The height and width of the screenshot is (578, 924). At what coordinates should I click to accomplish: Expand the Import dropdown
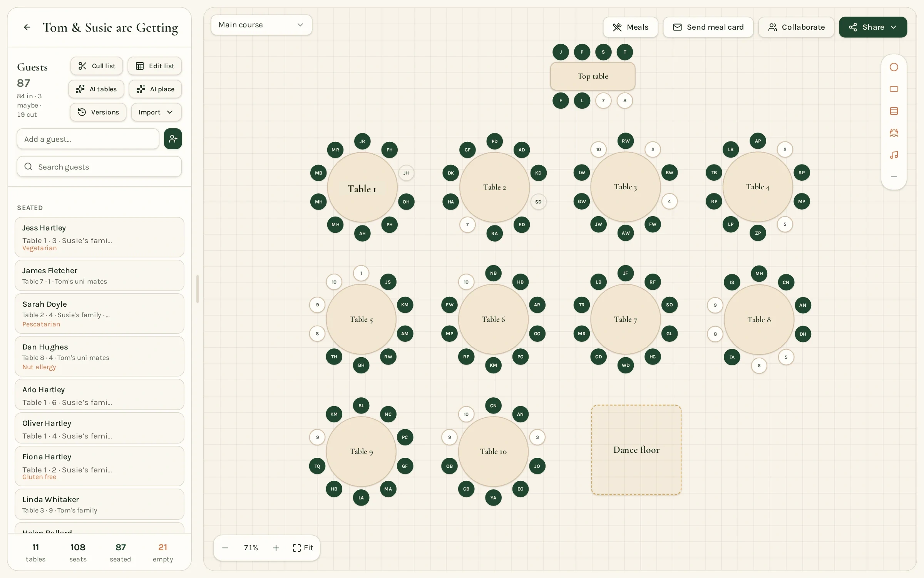pyautogui.click(x=156, y=112)
